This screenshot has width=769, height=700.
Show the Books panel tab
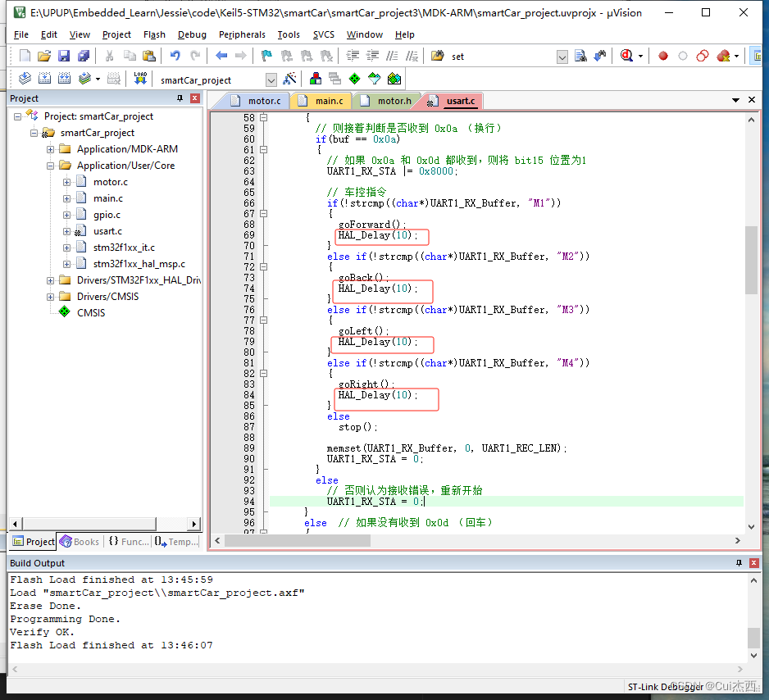click(x=80, y=542)
